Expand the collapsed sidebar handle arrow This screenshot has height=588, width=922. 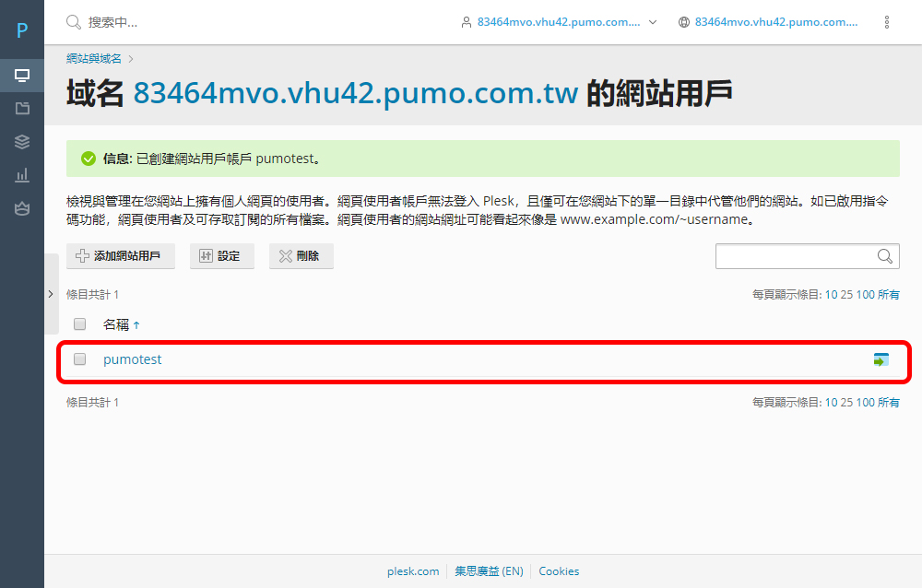51,294
